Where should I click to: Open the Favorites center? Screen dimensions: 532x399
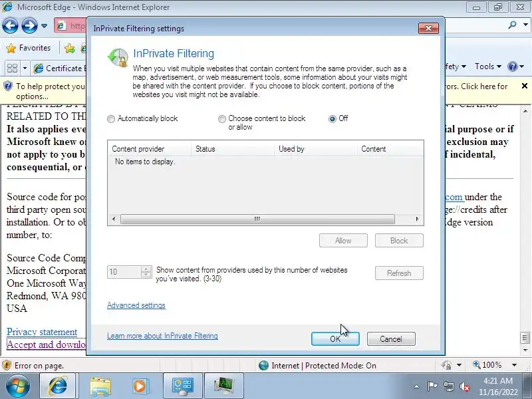pos(29,48)
